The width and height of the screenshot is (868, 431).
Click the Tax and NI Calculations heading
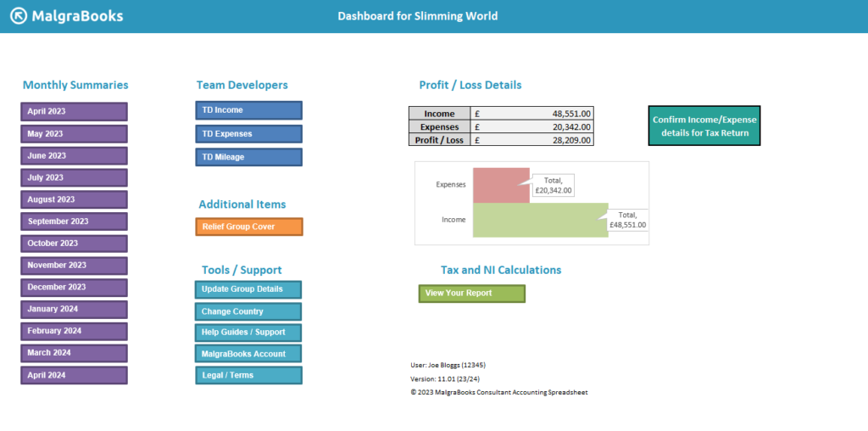pyautogui.click(x=501, y=271)
